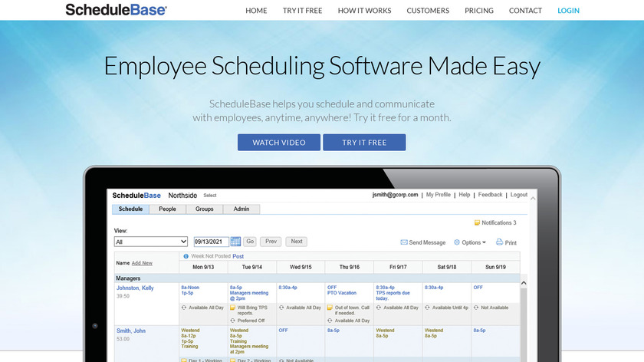Click Kelly's Thursday OFF PTO Vacation entry
The width and height of the screenshot is (644, 362).
[342, 290]
